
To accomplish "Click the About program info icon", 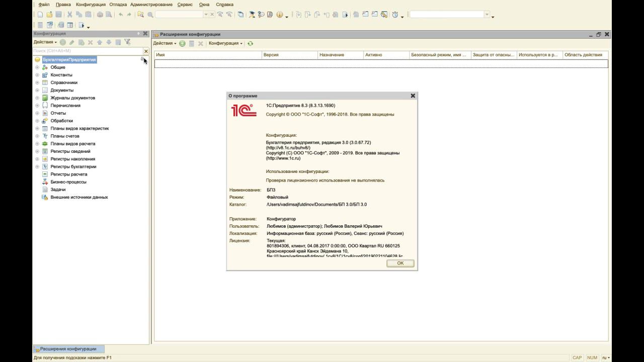I will [280, 15].
